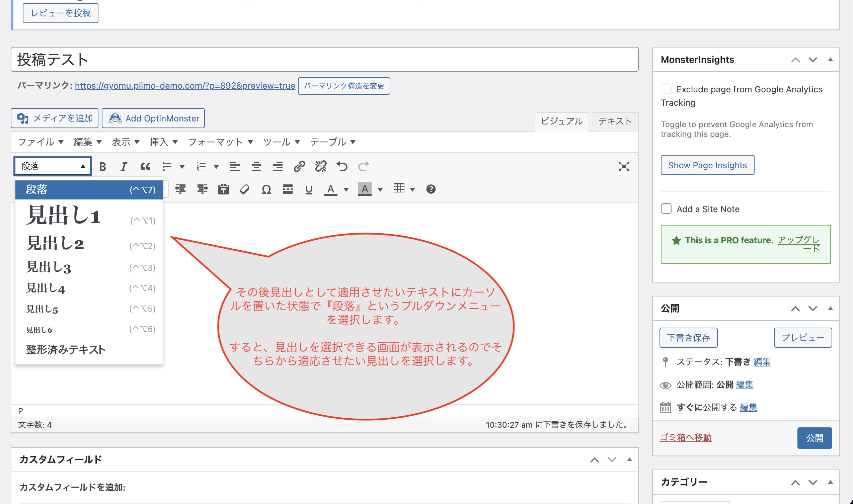Viewport: 853px width, 504px height.
Task: Enable the Add a Site Note checkbox
Action: point(666,208)
